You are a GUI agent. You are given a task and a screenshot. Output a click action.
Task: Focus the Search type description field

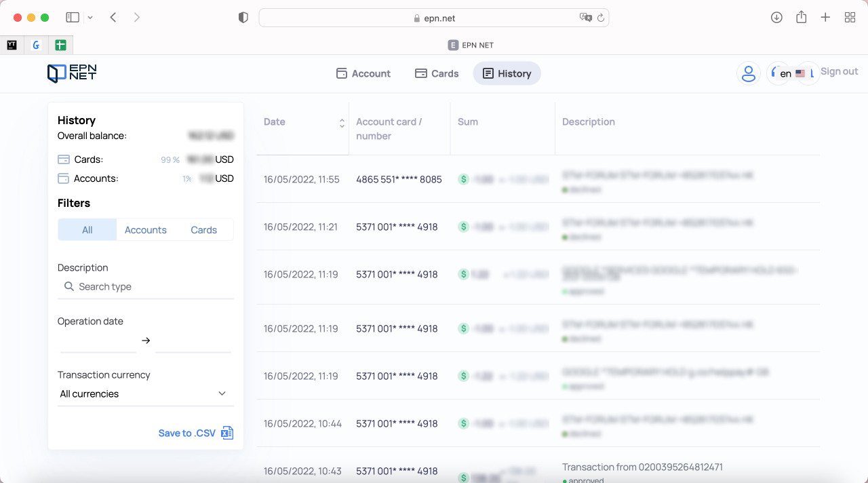(145, 286)
